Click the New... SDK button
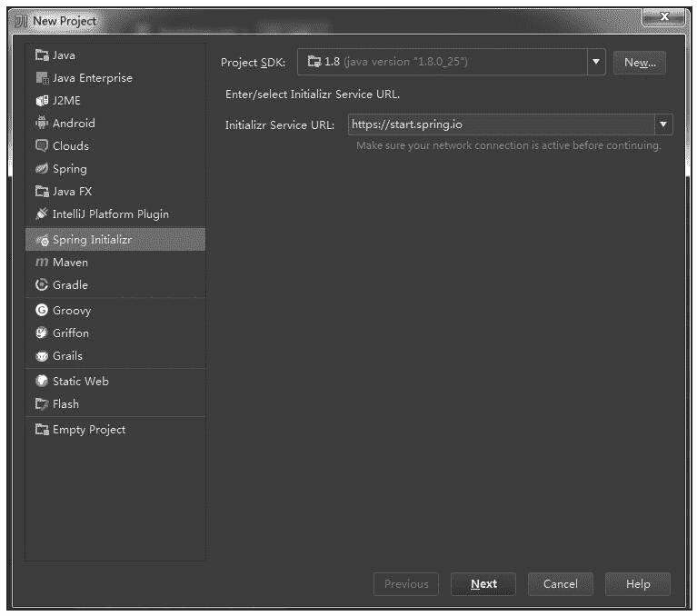Image resolution: width=697 pixels, height=616 pixels. coord(640,63)
